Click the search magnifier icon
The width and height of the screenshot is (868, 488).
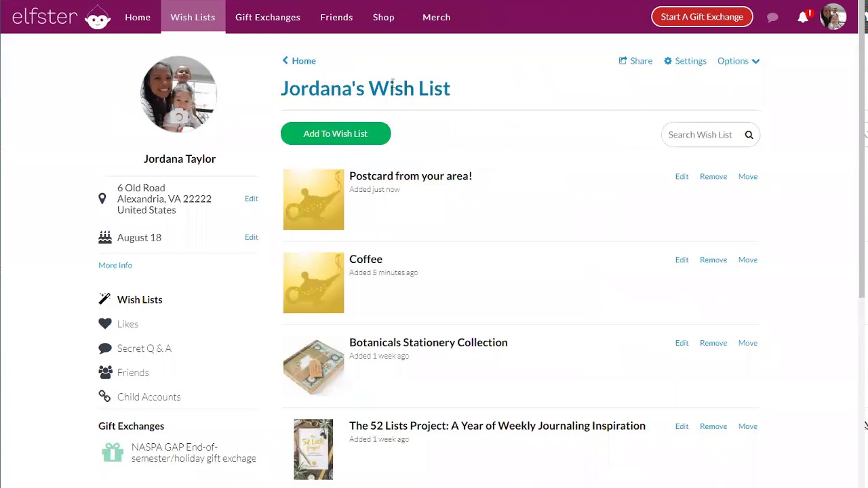coord(749,135)
